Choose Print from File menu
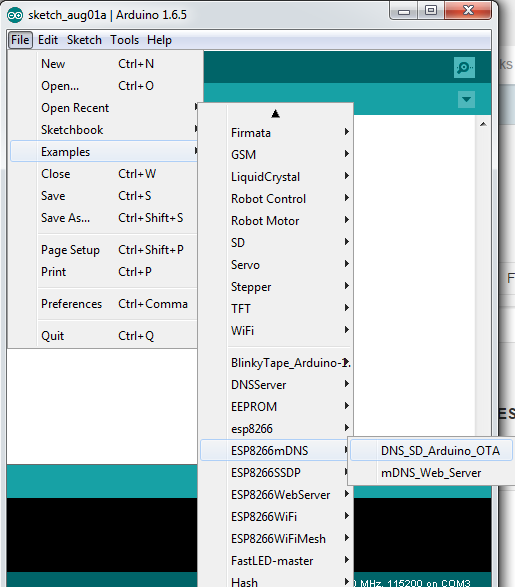Viewport: 515px width, 587px height. (103, 272)
